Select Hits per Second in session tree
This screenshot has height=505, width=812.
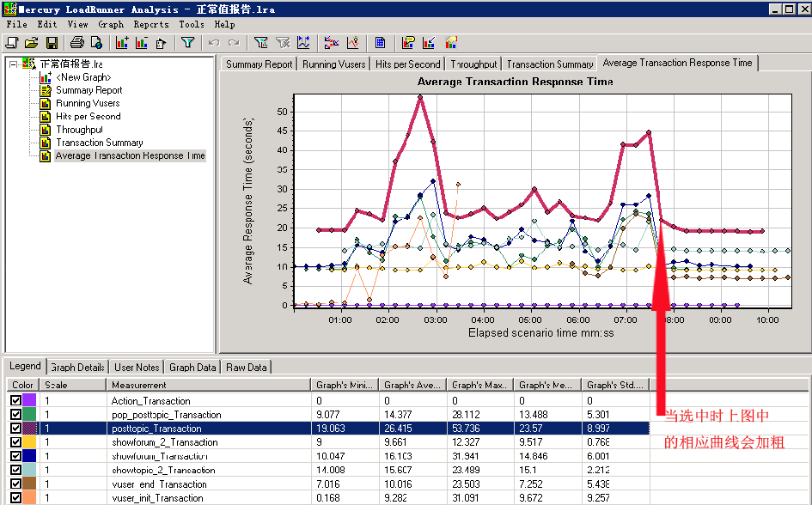pyautogui.click(x=88, y=117)
